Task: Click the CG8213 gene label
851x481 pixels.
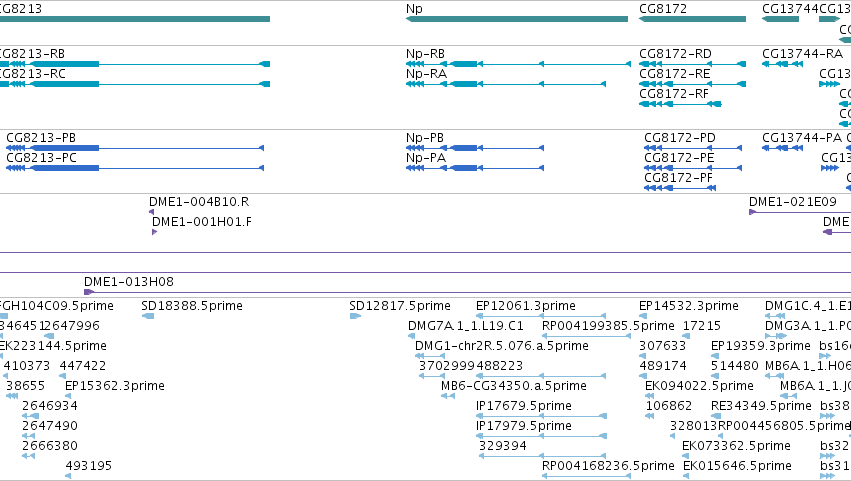Action: (x=21, y=9)
